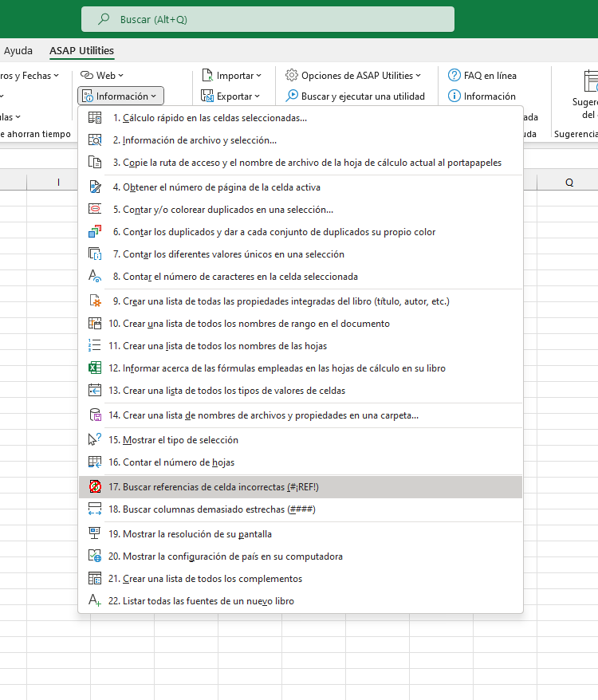Viewport: 598px width, 700px height.
Task: Choose Informar acerca de las fórmulas empleadas
Action: click(x=301, y=368)
